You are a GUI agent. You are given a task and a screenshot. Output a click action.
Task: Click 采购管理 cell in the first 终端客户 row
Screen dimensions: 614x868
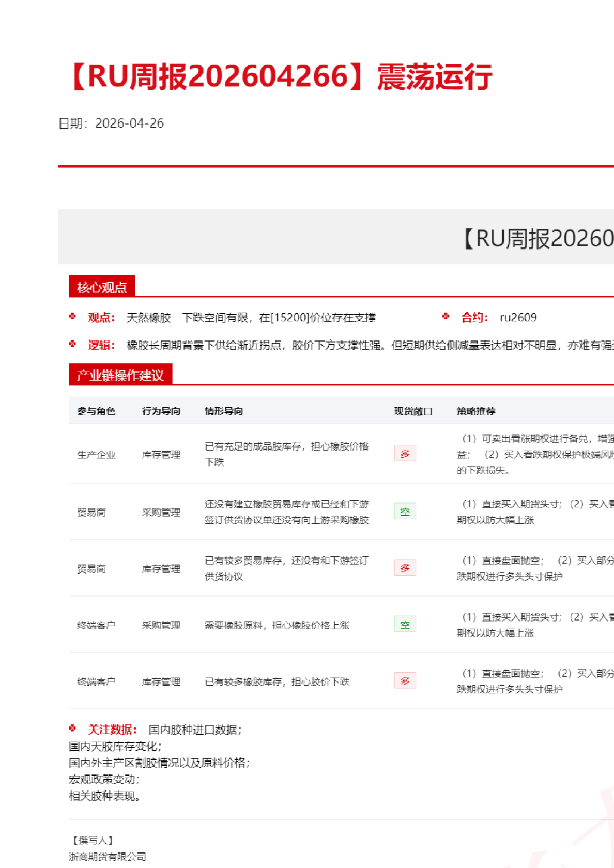click(161, 625)
